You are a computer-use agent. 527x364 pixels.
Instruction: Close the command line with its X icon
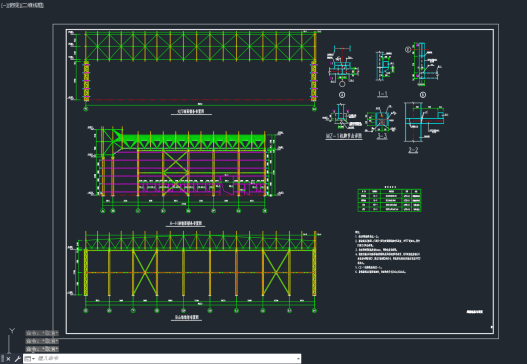pyautogui.click(x=8, y=359)
